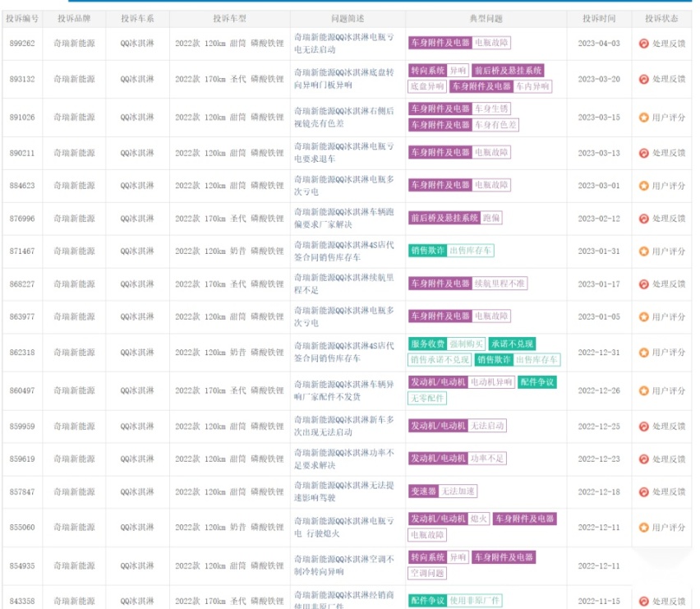Click the 投诉编号 column header
Screen dimensions: 700x609
pos(22,19)
